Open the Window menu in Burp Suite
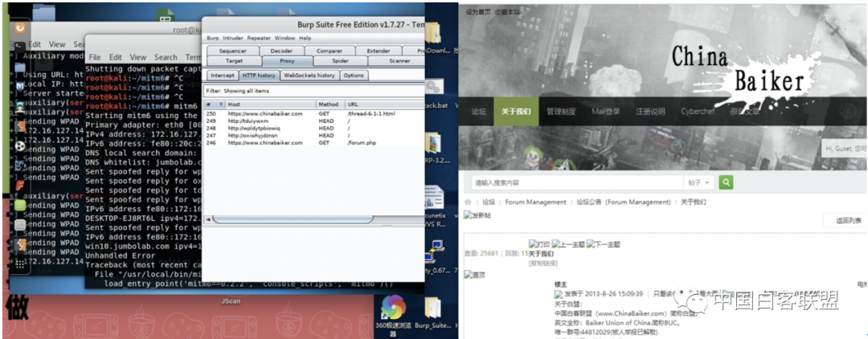The width and height of the screenshot is (868, 339). coord(285,39)
